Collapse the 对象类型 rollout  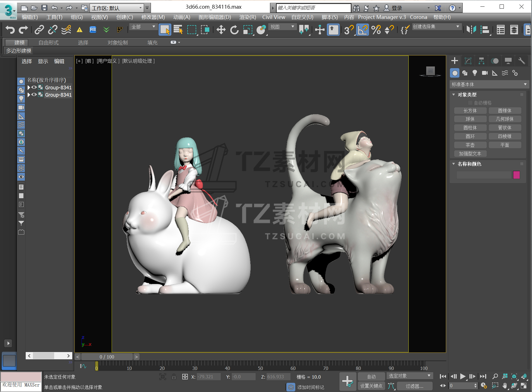454,95
